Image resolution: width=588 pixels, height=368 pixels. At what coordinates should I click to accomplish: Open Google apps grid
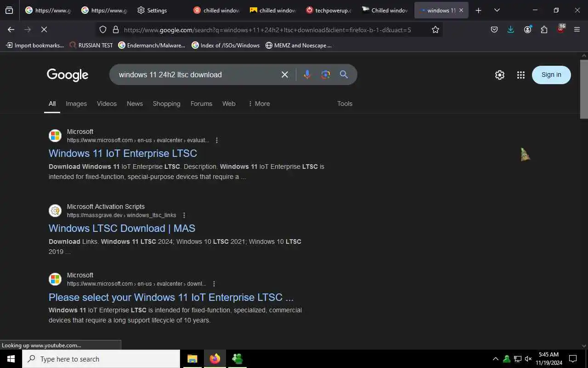[x=520, y=75]
